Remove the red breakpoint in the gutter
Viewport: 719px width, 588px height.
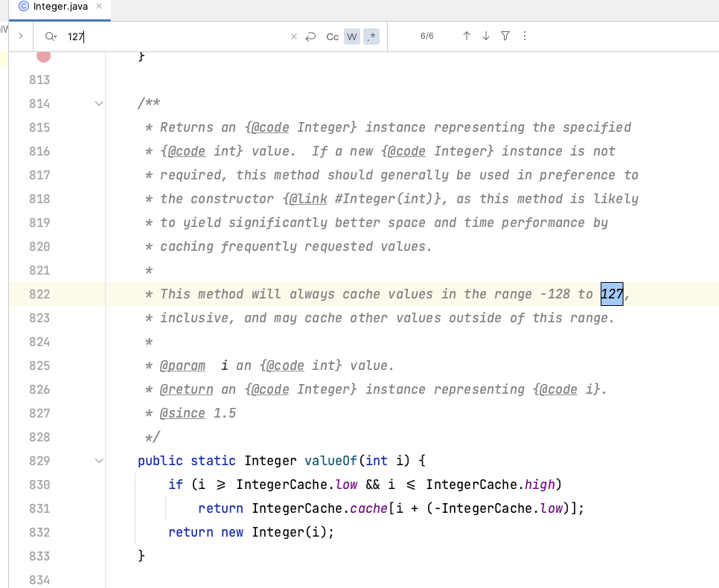coord(44,57)
